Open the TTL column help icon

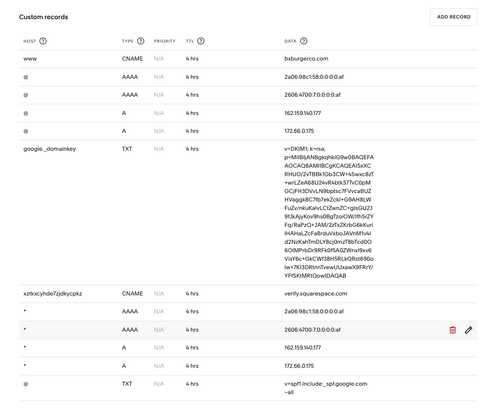coord(201,41)
